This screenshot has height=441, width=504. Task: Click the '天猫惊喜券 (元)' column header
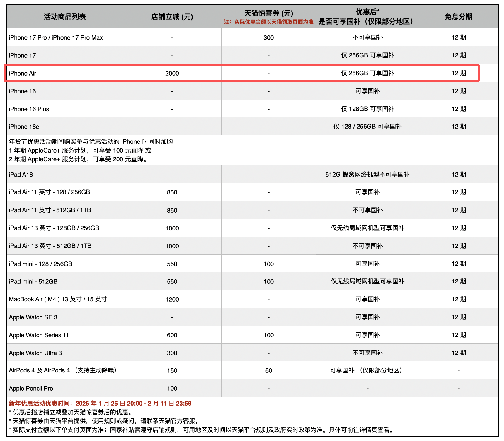268,13
